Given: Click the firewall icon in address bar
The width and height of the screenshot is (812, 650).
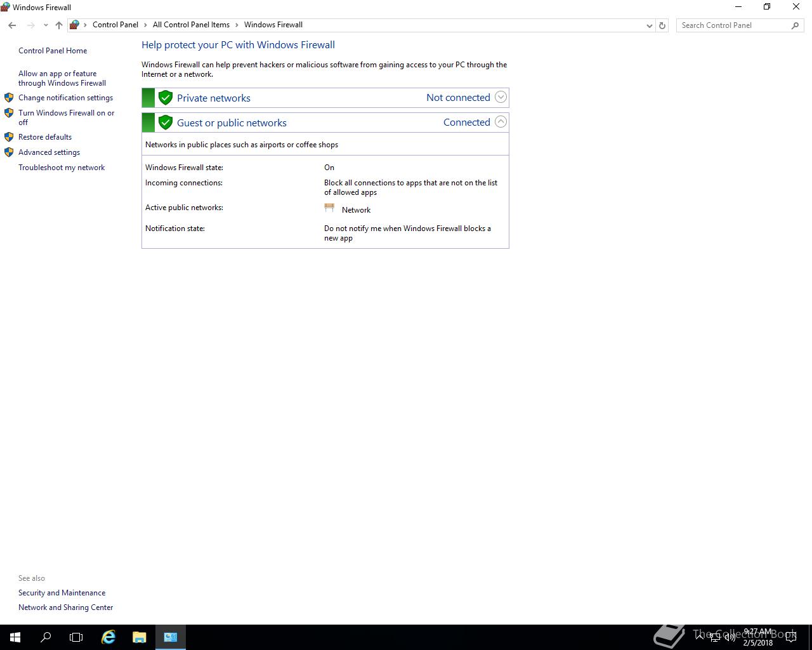Looking at the screenshot, I should pyautogui.click(x=74, y=25).
